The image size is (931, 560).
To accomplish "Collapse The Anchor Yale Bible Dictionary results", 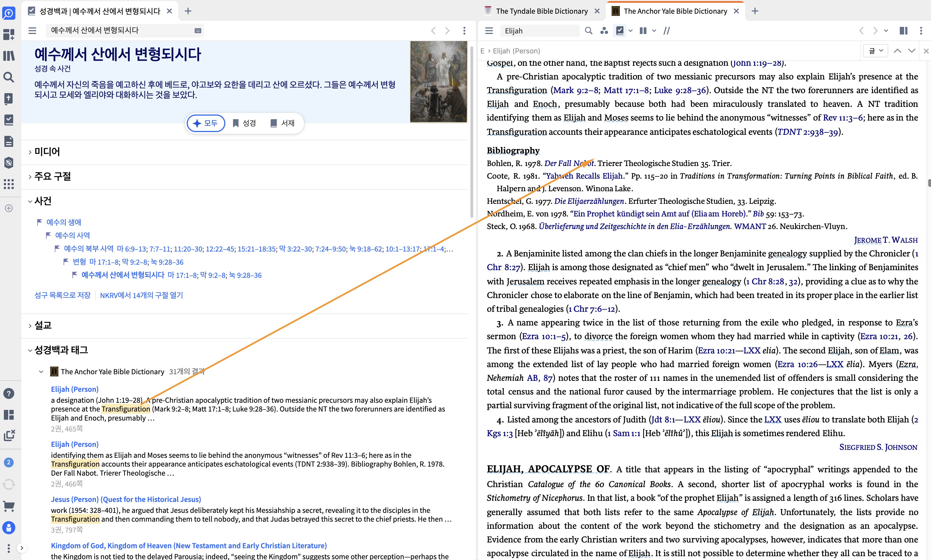I will click(41, 372).
